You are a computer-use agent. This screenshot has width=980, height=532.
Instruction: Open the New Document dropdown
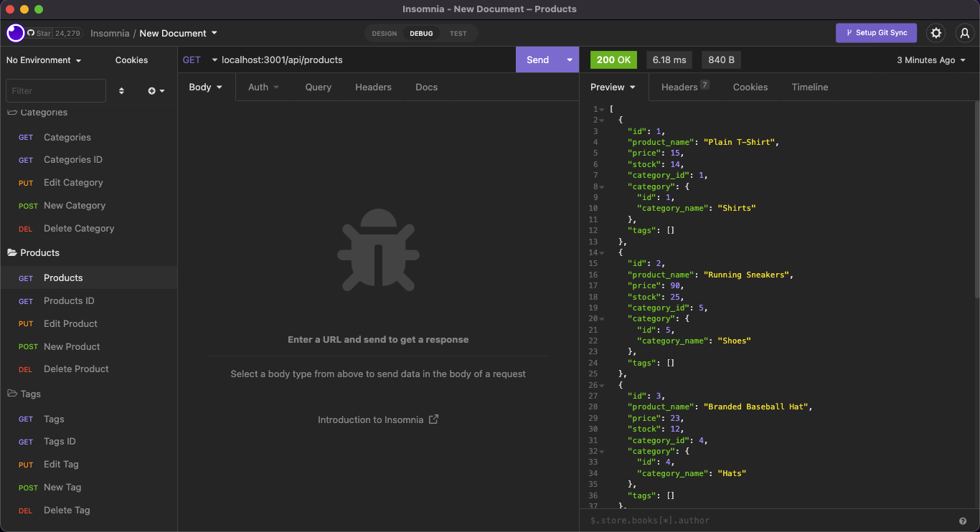pyautogui.click(x=179, y=33)
